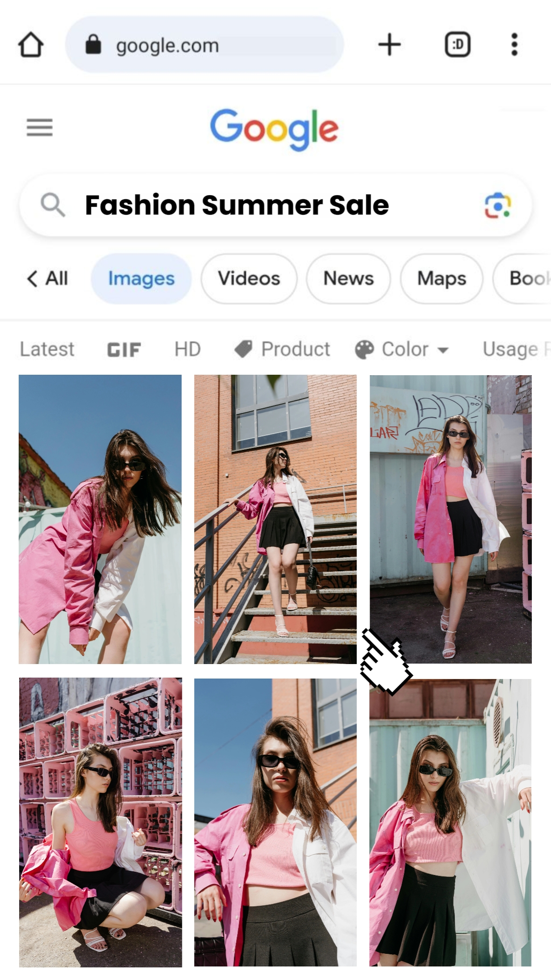Enable the Product filter
551x980 pixels.
[283, 350]
